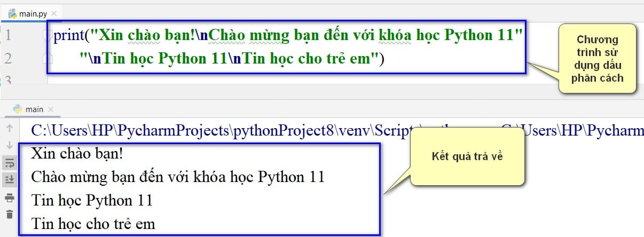Click code string starting "\nTin học Python 11
Screen dimensions: 644x237
pos(230,59)
